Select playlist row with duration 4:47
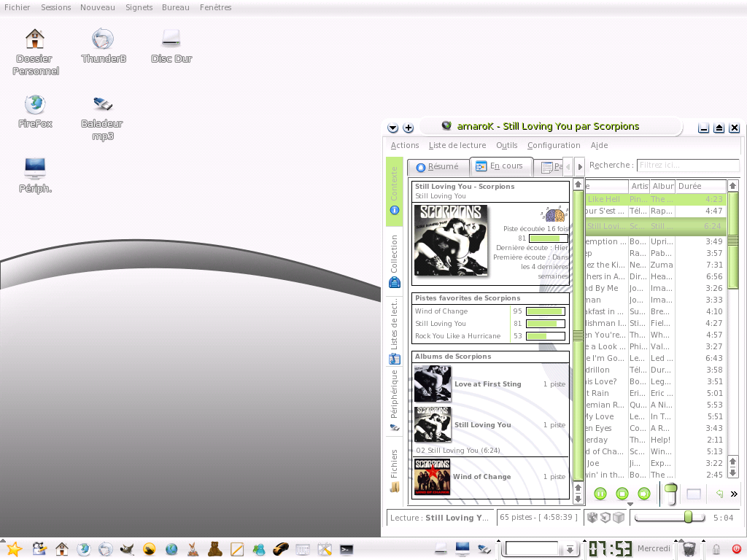Viewport: 747px width, 560px height. point(656,211)
